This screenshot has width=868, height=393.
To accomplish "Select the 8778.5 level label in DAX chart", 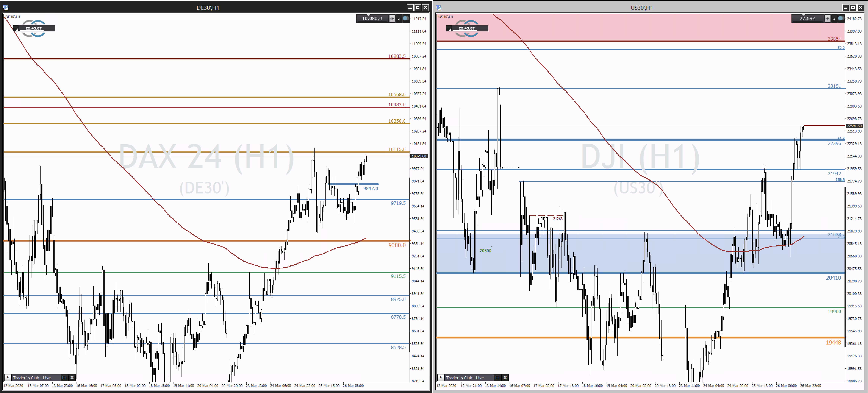I will [398, 317].
